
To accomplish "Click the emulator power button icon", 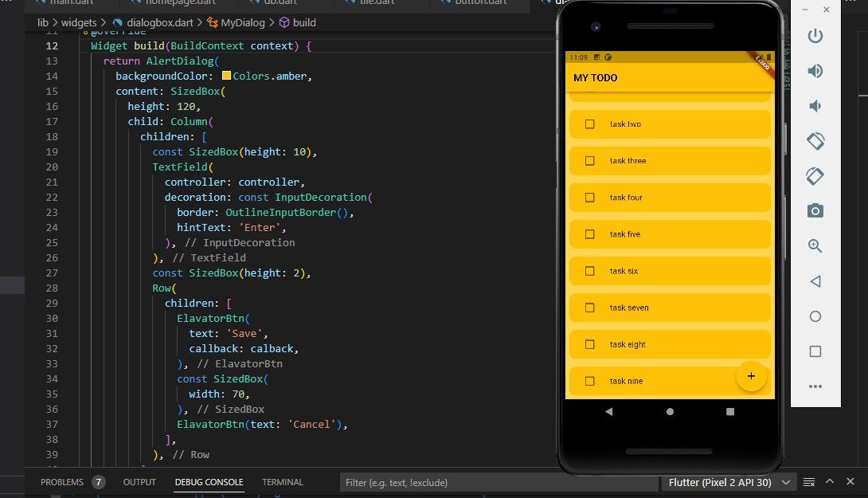I will (815, 36).
